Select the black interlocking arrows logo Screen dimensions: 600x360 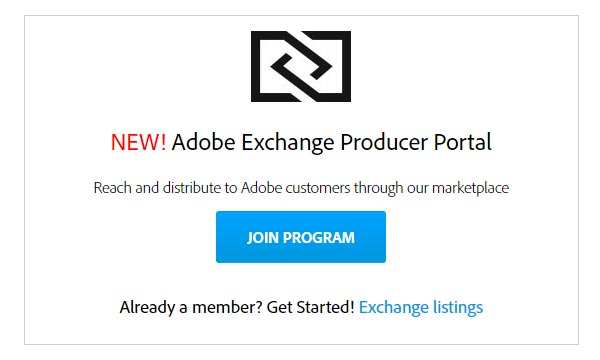pyautogui.click(x=301, y=66)
